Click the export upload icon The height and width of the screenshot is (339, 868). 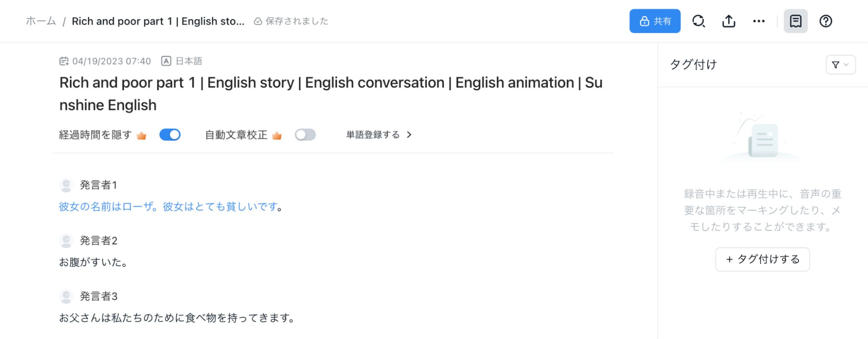coord(729,21)
